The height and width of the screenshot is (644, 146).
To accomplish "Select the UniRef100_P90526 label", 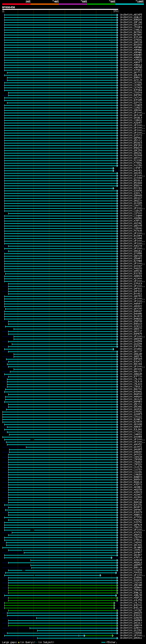I will 131,572.
